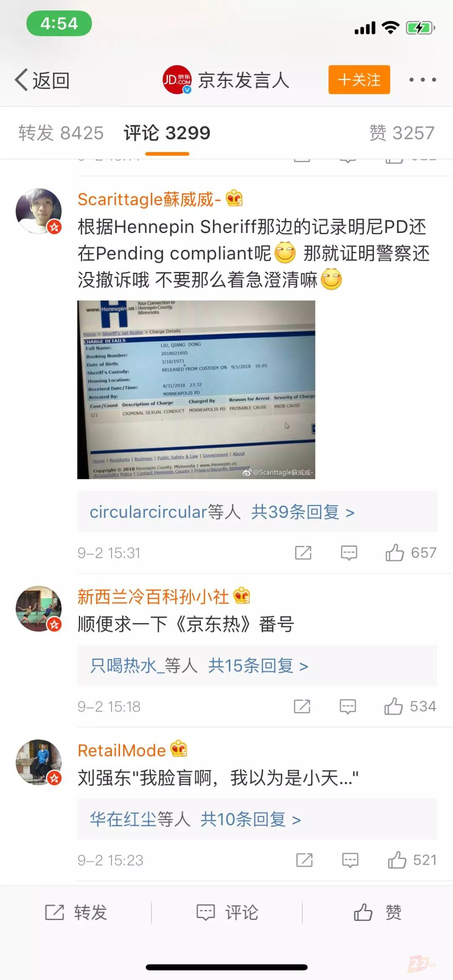Follow 京东发言人 with the +关注 button
This screenshot has width=453, height=980.
coord(359,80)
